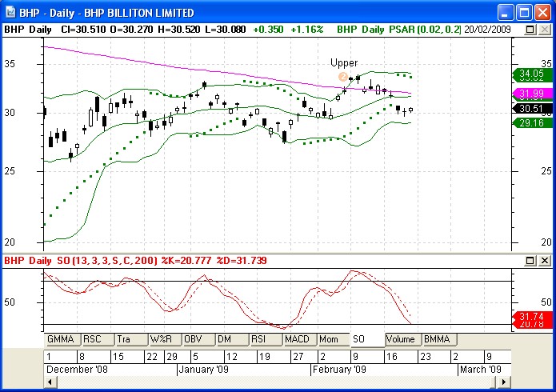Click the +0.350 change value
The height and width of the screenshot is (392, 556).
tap(269, 30)
